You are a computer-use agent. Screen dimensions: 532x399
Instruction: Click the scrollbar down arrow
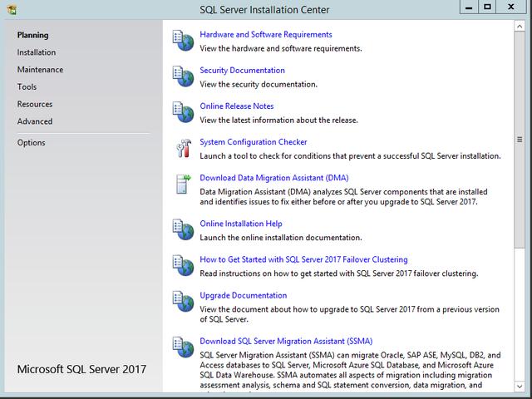point(520,386)
